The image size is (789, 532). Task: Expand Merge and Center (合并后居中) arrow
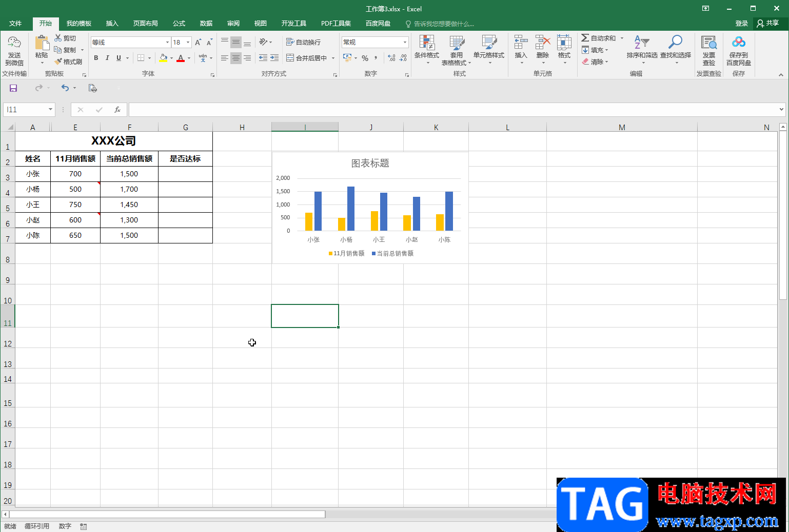pyautogui.click(x=333, y=58)
